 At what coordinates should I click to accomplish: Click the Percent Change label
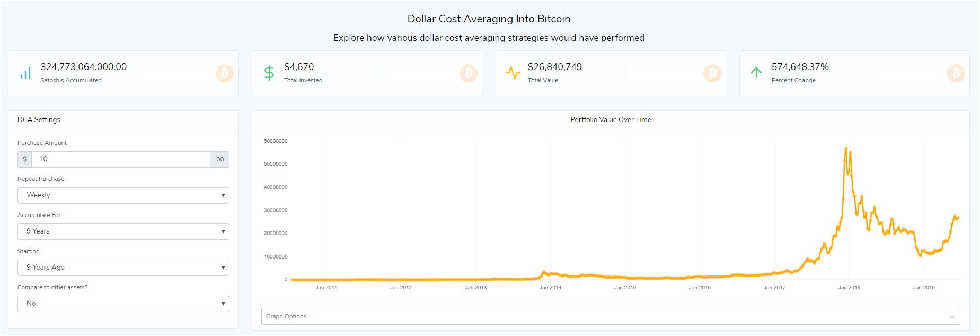click(x=793, y=80)
